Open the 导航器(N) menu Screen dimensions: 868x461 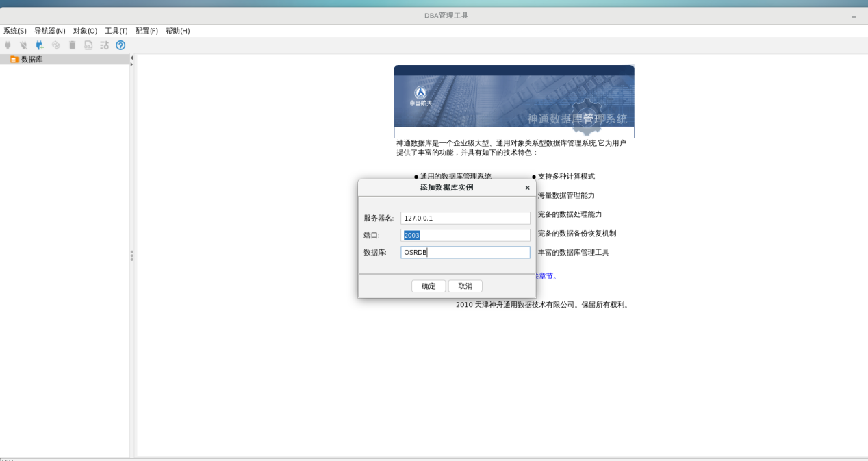click(49, 31)
